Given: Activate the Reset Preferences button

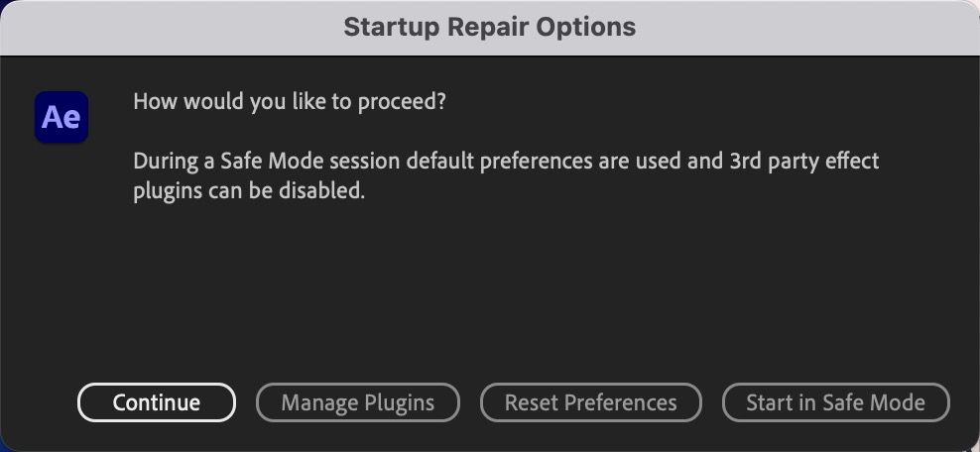Looking at the screenshot, I should click(x=590, y=402).
